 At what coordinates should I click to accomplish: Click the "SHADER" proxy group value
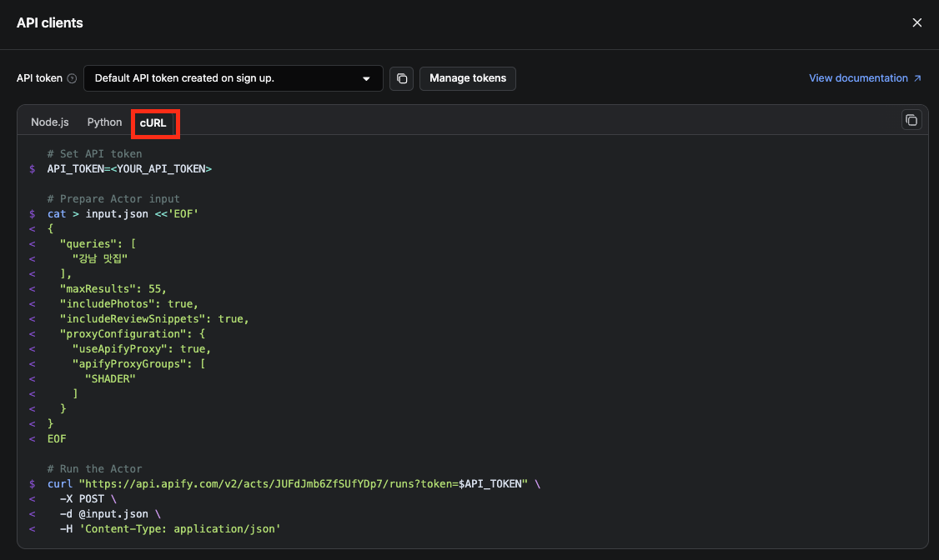point(110,378)
